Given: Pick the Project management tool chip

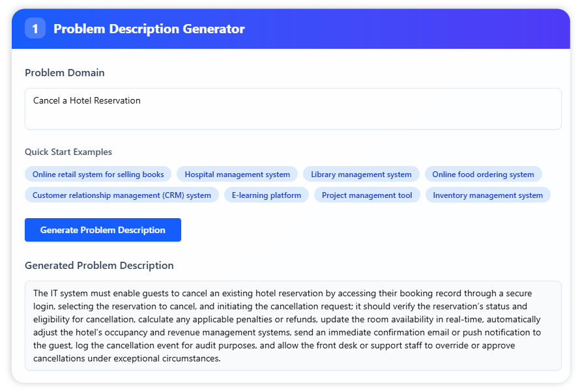Looking at the screenshot, I should tap(367, 195).
